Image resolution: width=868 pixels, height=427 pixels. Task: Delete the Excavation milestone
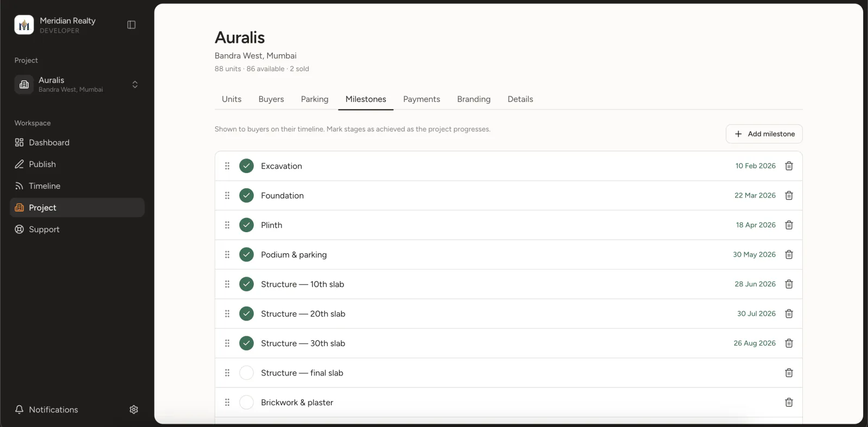tap(789, 166)
